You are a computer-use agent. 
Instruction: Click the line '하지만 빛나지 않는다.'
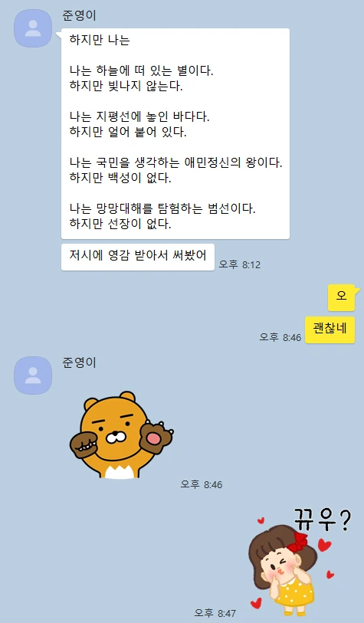(126, 87)
